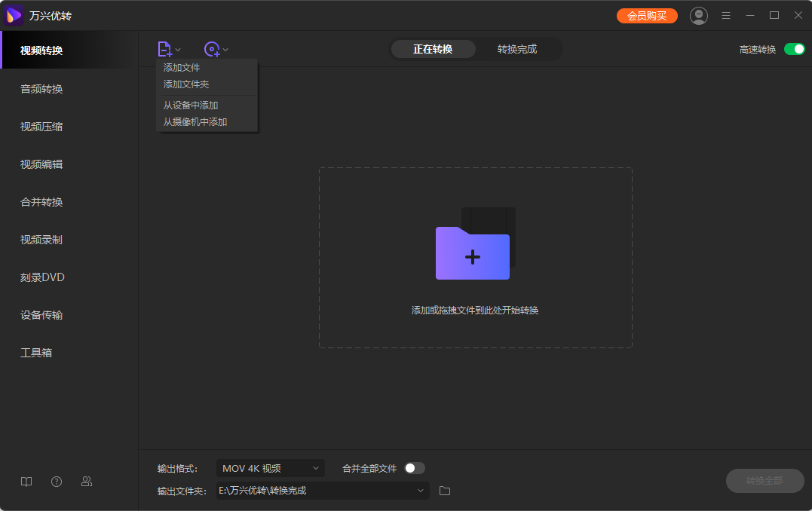This screenshot has height=511, width=812.
Task: Open the 输出格式 MOV 4K dropdown
Action: point(269,468)
